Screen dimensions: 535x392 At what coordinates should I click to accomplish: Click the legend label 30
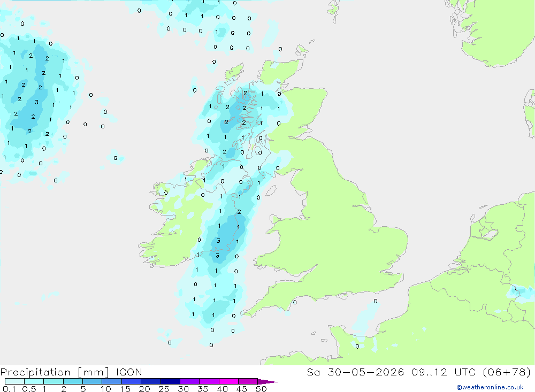184,389
